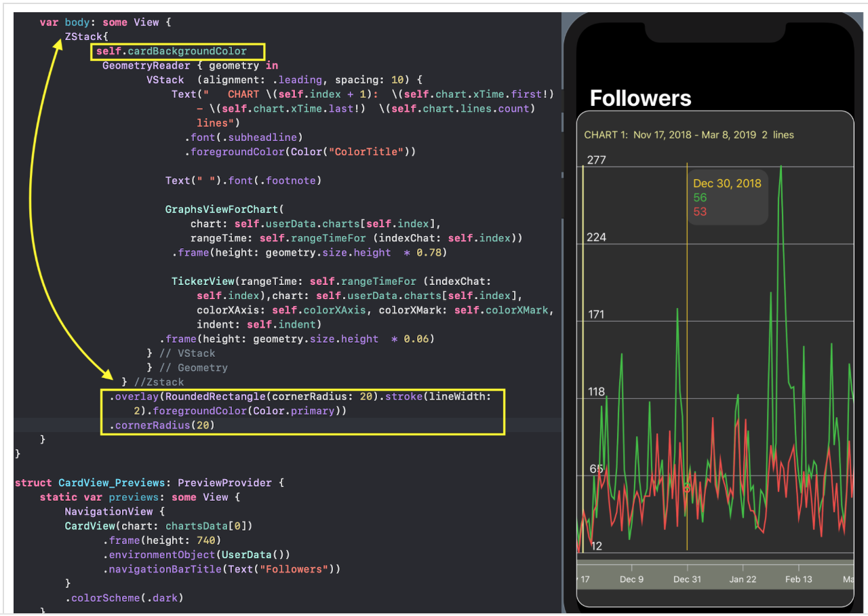Click the CardView_Previews struct declaration
Image resolution: width=868 pixels, height=616 pixels.
click(111, 482)
